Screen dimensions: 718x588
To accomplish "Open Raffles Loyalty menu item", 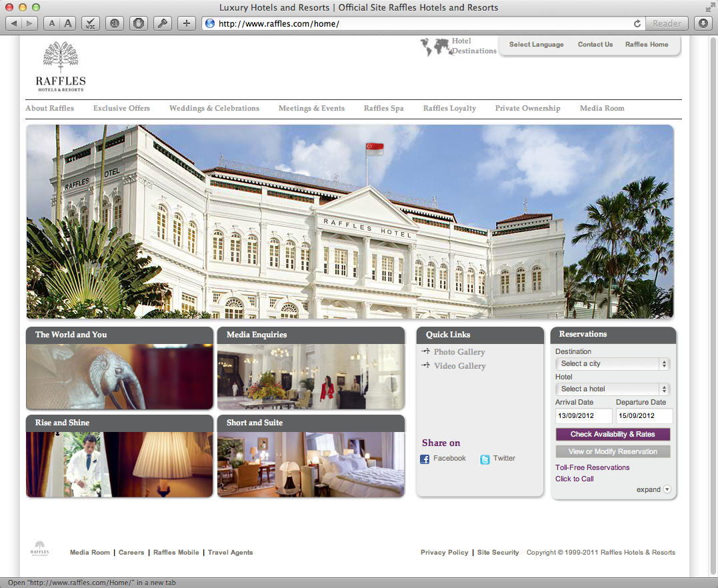I will [x=449, y=108].
